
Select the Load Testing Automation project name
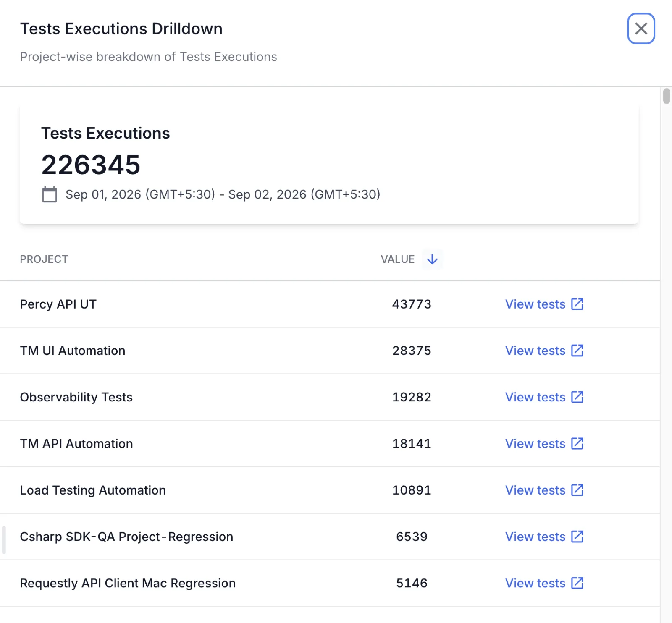[x=93, y=490]
